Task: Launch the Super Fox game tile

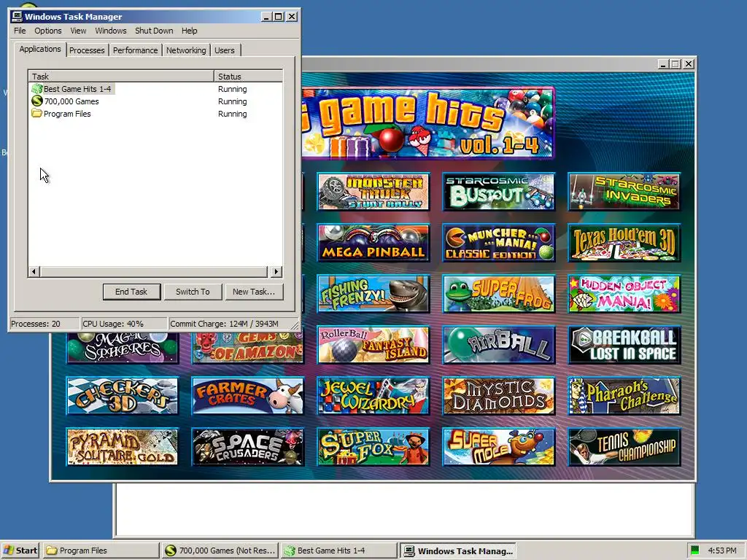Action: coord(373,447)
